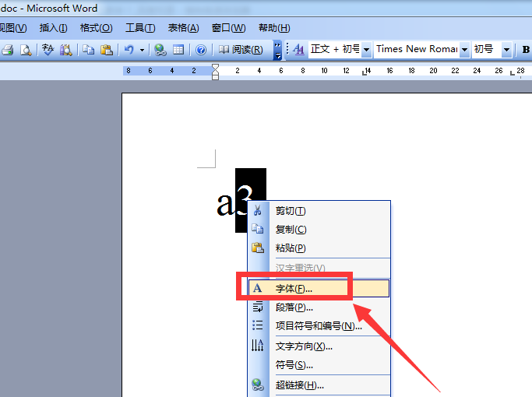The height and width of the screenshot is (397, 532).
Task: Click the font size box showing 初号
Action: click(487, 49)
